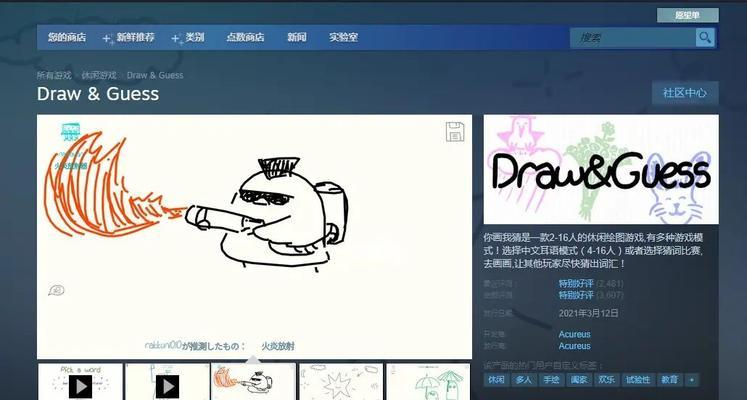The height and width of the screenshot is (400, 747).
Task: Go to 休闲游戏 breadcrumb link
Action: coord(99,75)
